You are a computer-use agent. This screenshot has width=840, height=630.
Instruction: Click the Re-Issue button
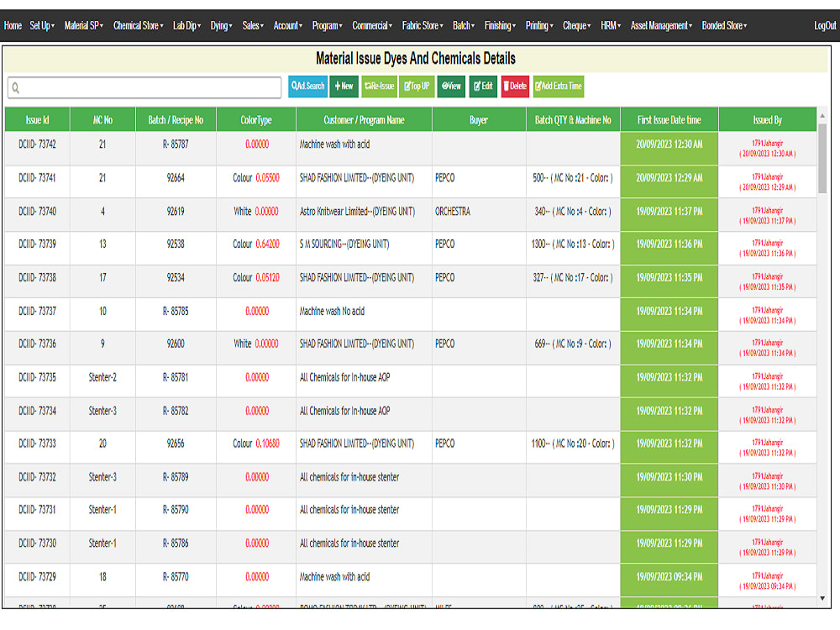[380, 87]
